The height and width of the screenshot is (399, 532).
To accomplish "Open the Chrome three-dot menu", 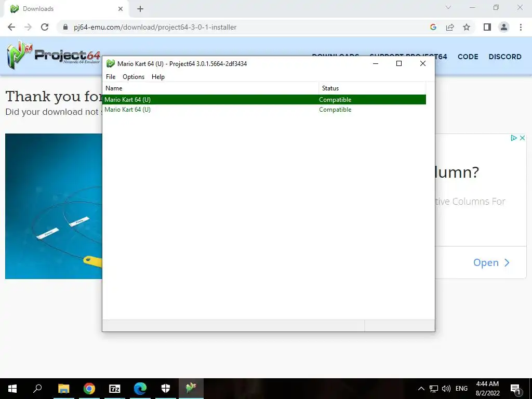I will click(x=521, y=27).
